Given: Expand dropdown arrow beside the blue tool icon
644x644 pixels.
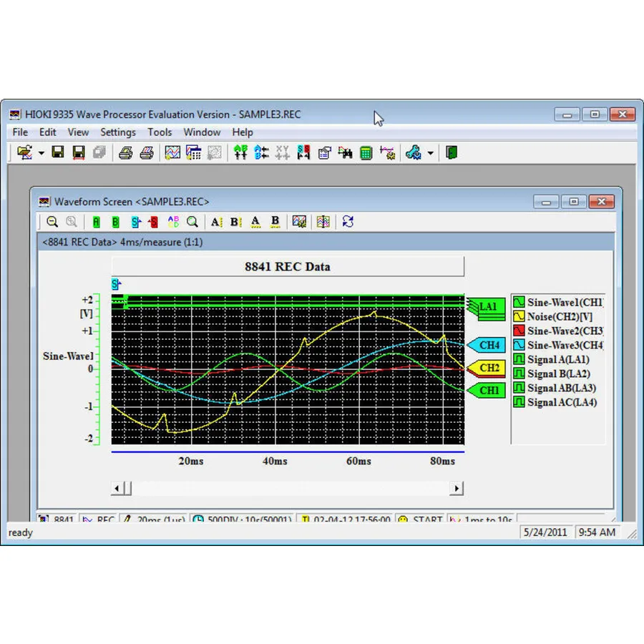Looking at the screenshot, I should click(x=430, y=153).
